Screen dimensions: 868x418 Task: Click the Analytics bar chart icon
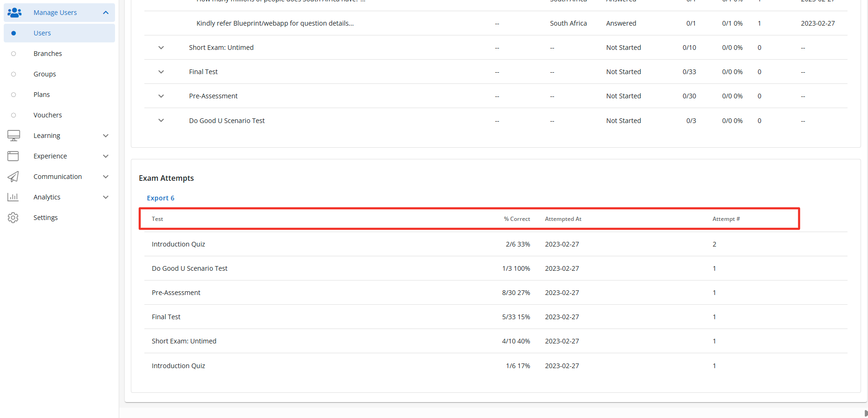point(13,197)
